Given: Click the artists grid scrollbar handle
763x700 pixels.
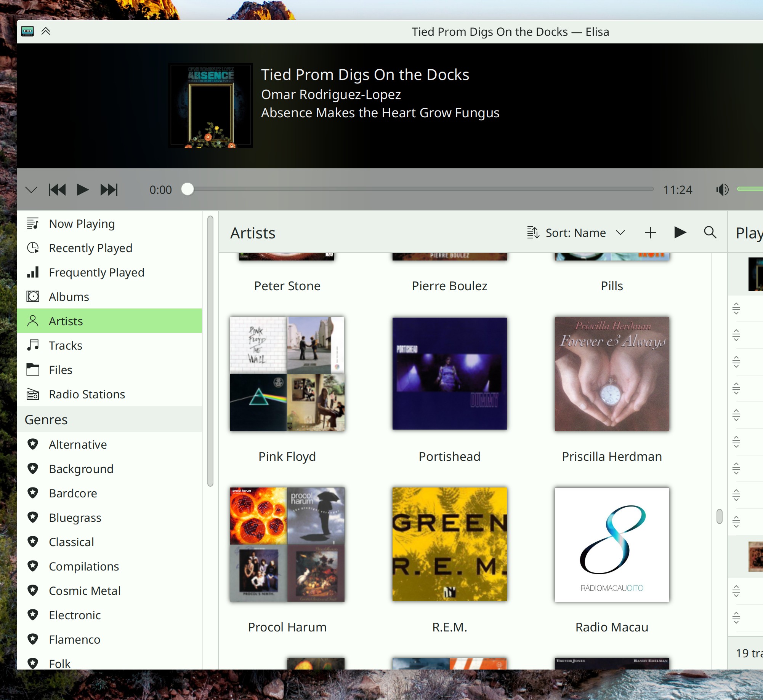Looking at the screenshot, I should (x=719, y=516).
